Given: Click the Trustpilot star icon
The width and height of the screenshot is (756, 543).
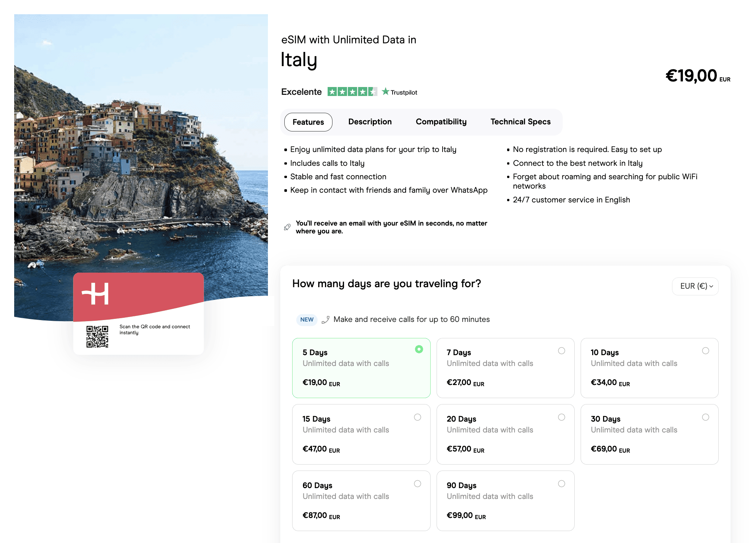Looking at the screenshot, I should tap(386, 91).
